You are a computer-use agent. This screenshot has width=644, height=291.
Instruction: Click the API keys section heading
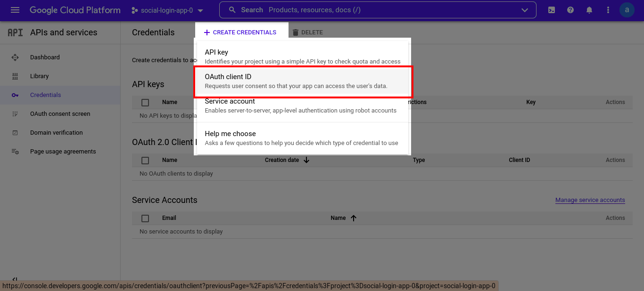148,84
